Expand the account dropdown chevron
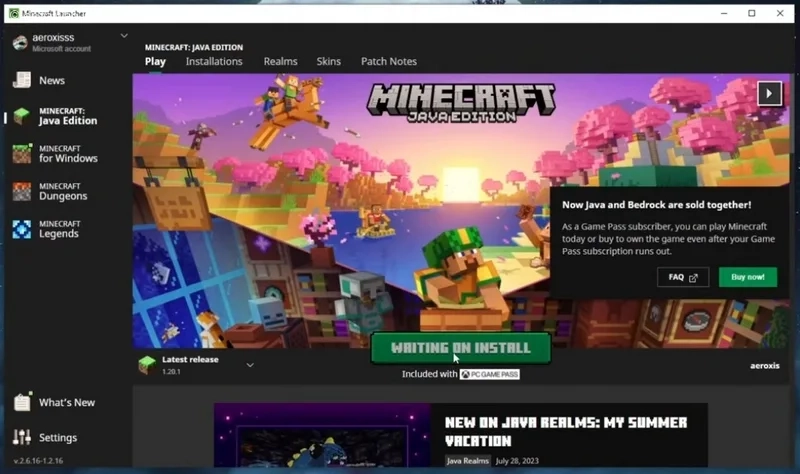Image resolution: width=800 pixels, height=474 pixels. point(123,36)
